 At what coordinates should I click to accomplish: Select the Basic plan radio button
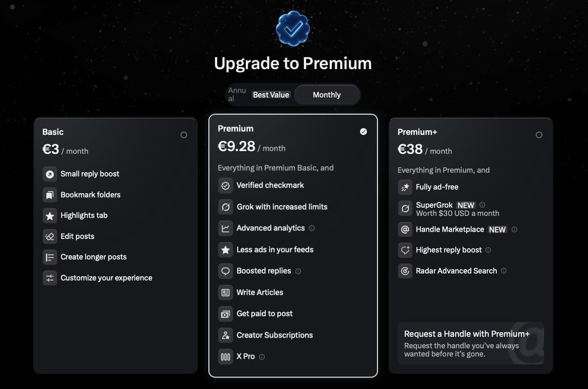tap(184, 134)
